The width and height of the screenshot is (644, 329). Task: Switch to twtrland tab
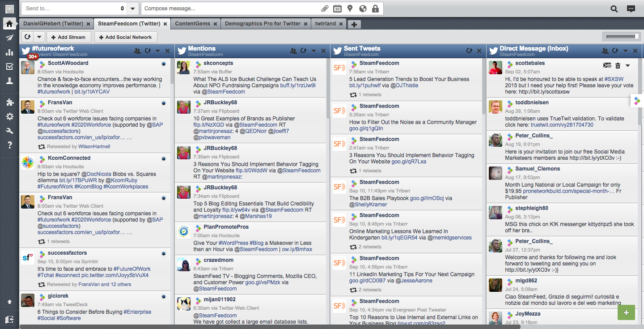pos(326,24)
